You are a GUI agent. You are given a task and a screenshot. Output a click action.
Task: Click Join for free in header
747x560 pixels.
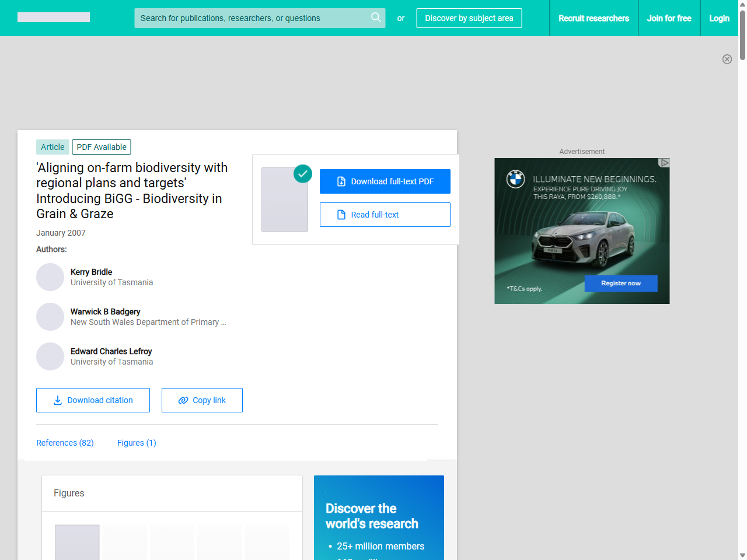pyautogui.click(x=669, y=18)
